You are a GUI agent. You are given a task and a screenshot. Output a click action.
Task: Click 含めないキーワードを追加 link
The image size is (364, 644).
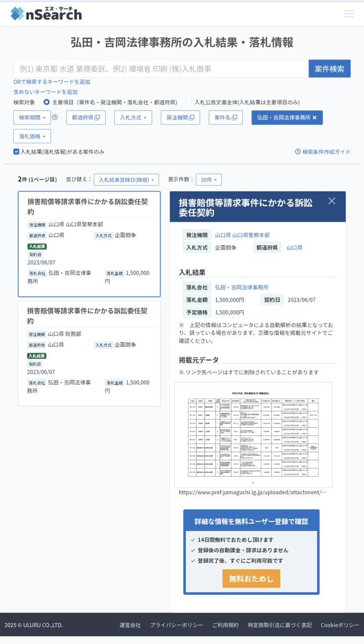tap(46, 92)
